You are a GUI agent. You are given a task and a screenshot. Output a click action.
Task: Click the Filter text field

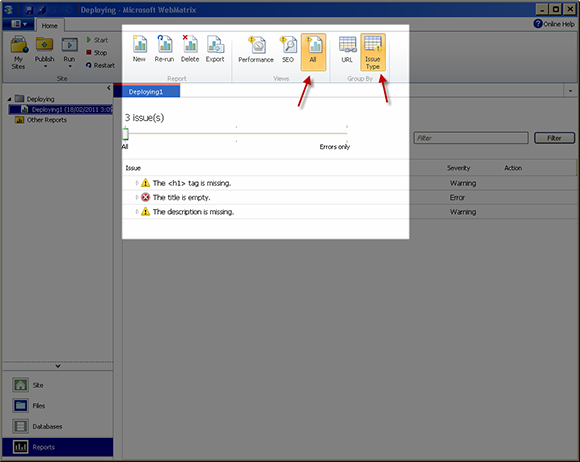pyautogui.click(x=471, y=138)
